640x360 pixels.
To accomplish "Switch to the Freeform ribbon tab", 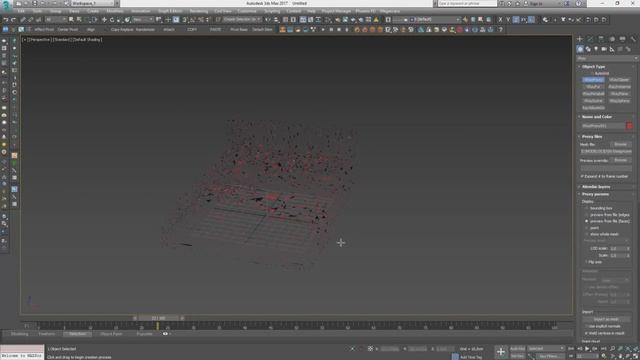I will pos(47,334).
